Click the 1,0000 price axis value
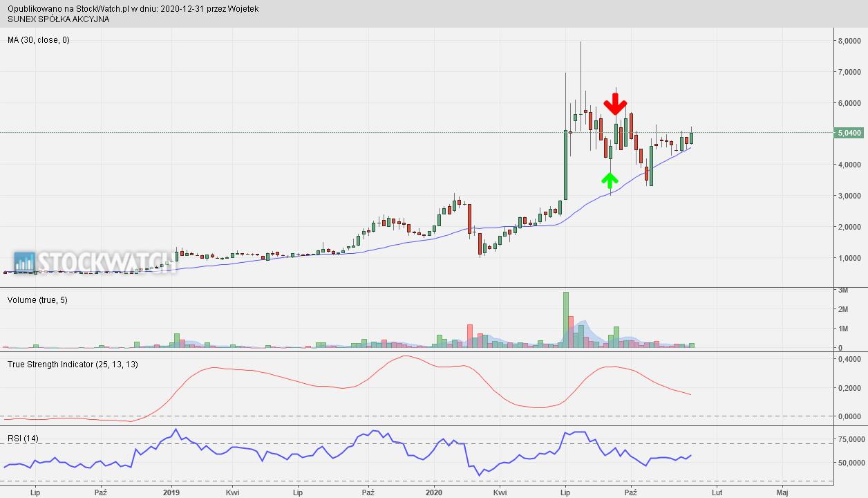This screenshot has width=868, height=498. (849, 258)
